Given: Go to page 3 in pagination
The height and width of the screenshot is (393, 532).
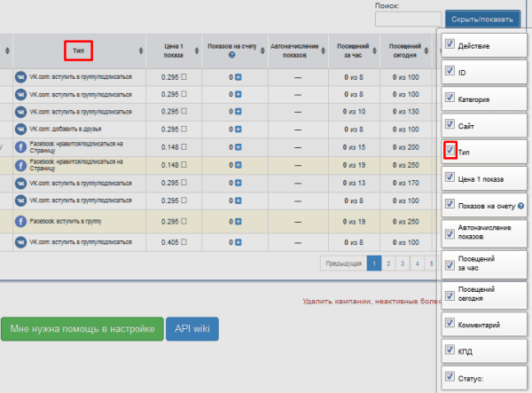Looking at the screenshot, I should click(402, 263).
